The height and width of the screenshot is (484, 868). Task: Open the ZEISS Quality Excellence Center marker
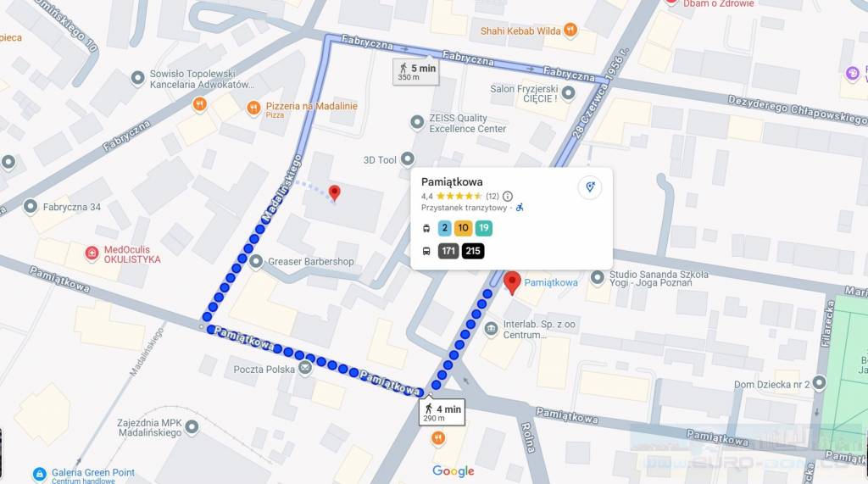pyautogui.click(x=417, y=122)
